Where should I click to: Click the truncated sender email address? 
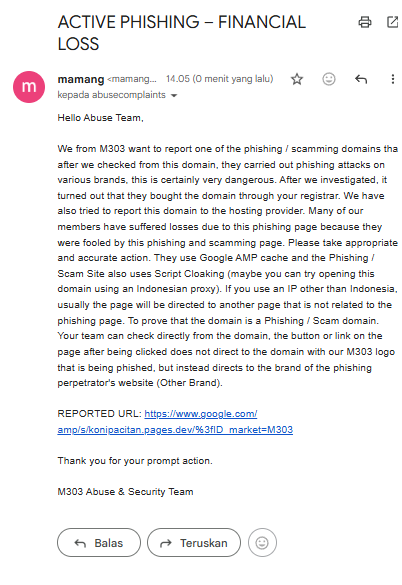pyautogui.click(x=132, y=79)
